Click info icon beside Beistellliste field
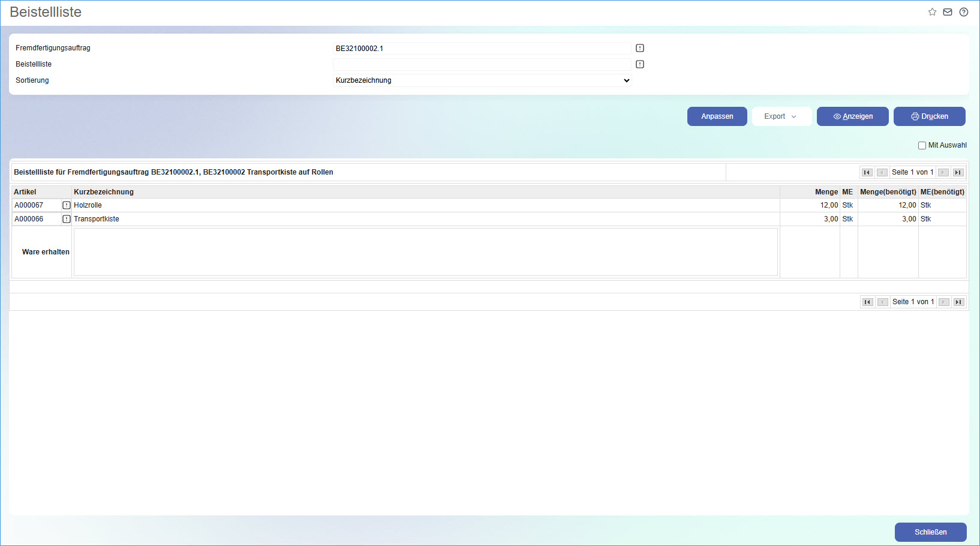 (x=640, y=64)
